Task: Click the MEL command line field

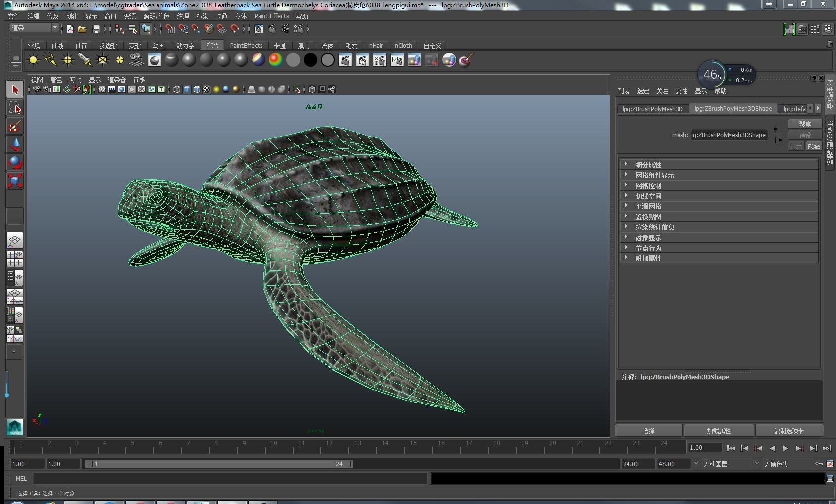Action: click(x=230, y=479)
